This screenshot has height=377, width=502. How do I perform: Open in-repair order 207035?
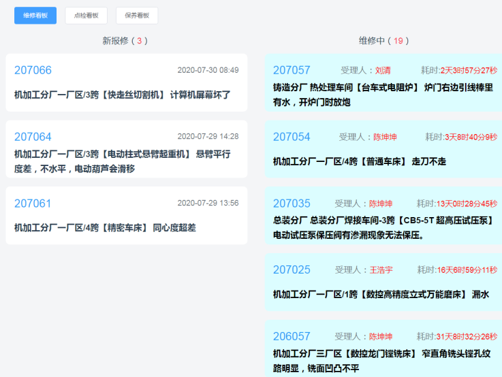pos(292,203)
